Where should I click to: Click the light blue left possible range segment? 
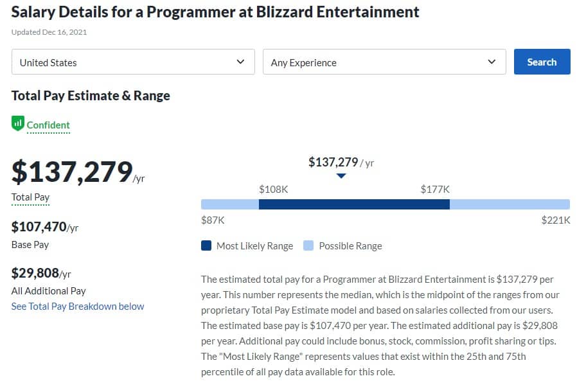click(230, 204)
